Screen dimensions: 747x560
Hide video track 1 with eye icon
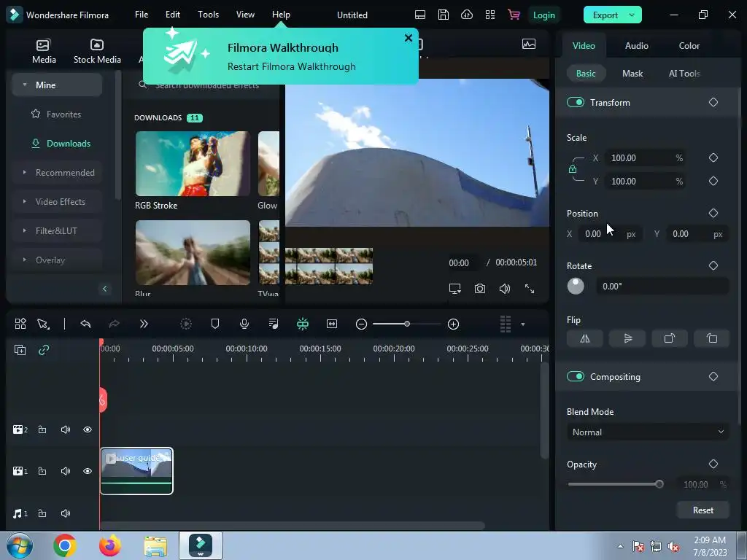pos(88,471)
